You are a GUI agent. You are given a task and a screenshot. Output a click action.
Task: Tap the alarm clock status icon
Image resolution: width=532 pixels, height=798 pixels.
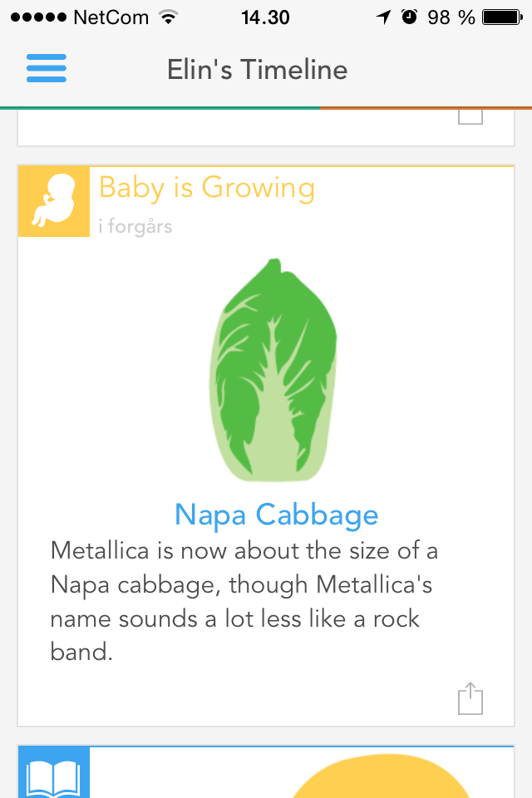[x=409, y=17]
